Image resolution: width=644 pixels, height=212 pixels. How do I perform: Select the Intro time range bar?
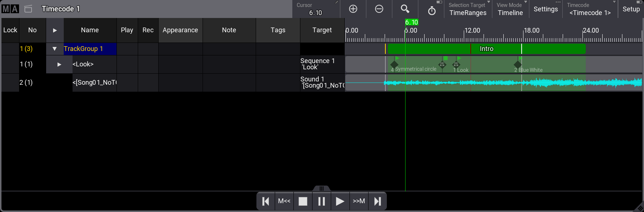click(x=486, y=49)
